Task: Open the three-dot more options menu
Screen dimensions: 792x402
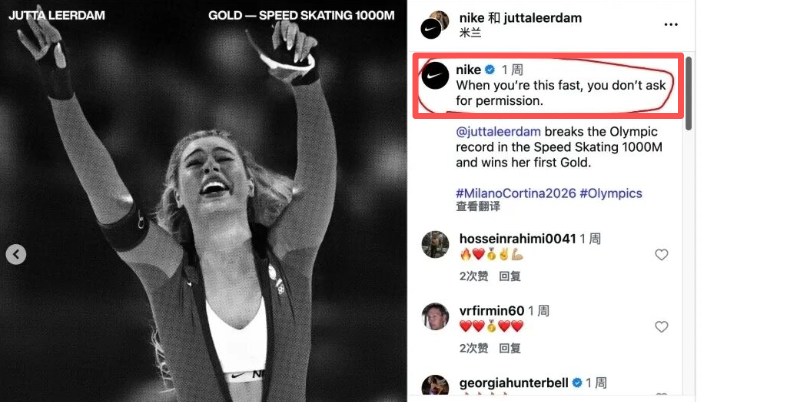Action: pos(671,25)
